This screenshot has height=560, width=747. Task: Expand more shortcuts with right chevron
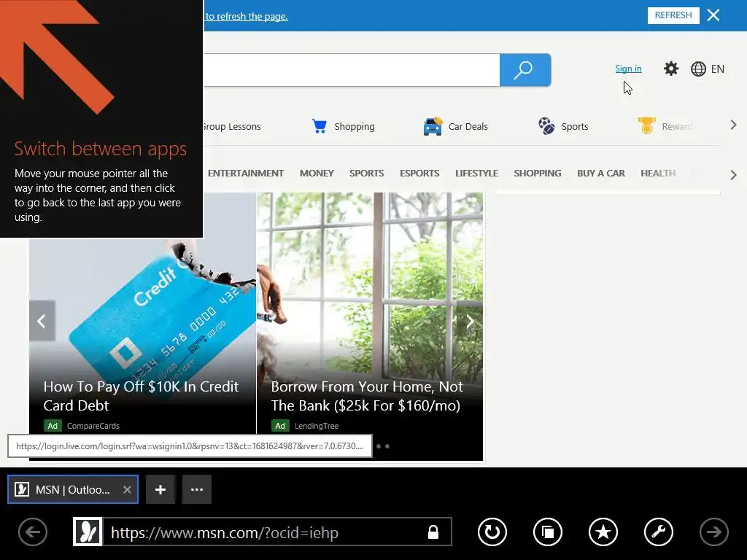pos(733,125)
